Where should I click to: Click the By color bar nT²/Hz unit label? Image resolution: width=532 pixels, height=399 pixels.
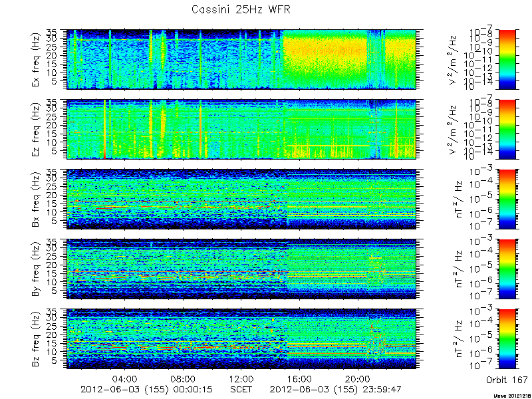tap(459, 269)
